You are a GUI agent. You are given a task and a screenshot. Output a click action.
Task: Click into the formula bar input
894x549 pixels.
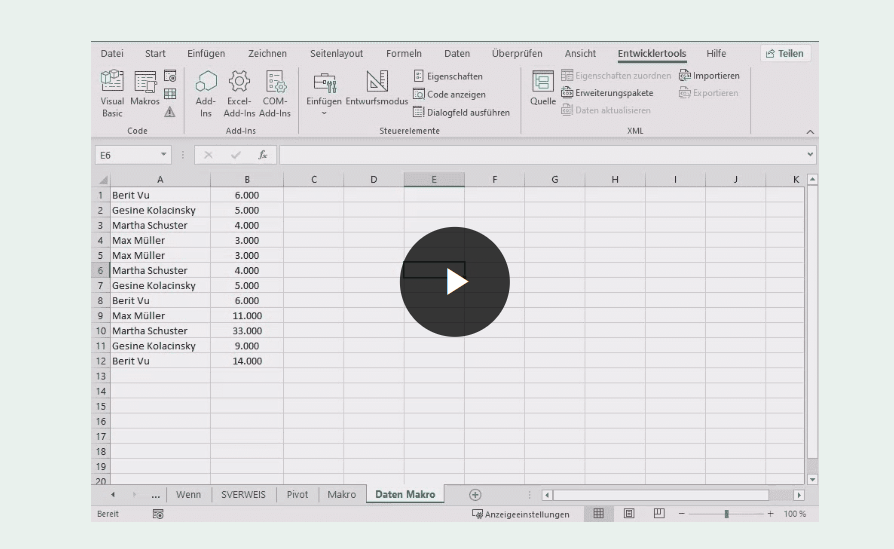point(542,154)
